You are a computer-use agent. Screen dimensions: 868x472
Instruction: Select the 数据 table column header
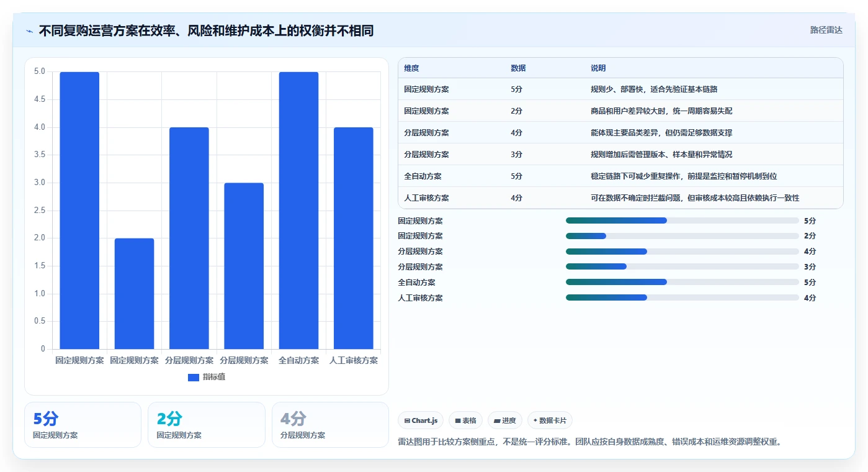click(518, 68)
